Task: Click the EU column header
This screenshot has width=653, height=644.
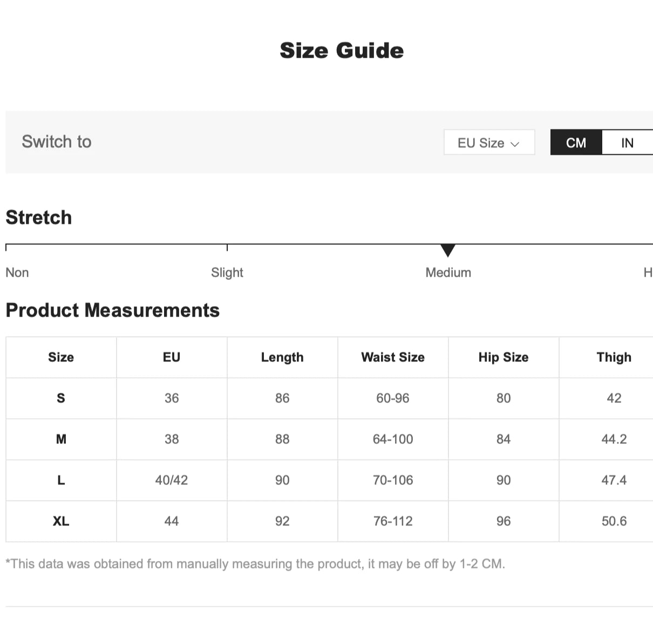Action: pyautogui.click(x=172, y=357)
